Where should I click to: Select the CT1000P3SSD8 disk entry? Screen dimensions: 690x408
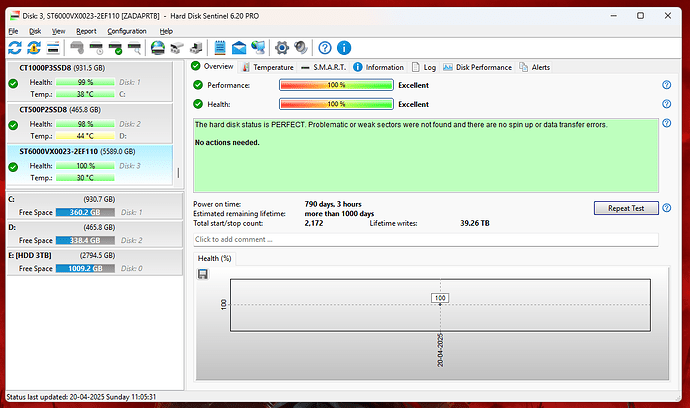coord(90,81)
